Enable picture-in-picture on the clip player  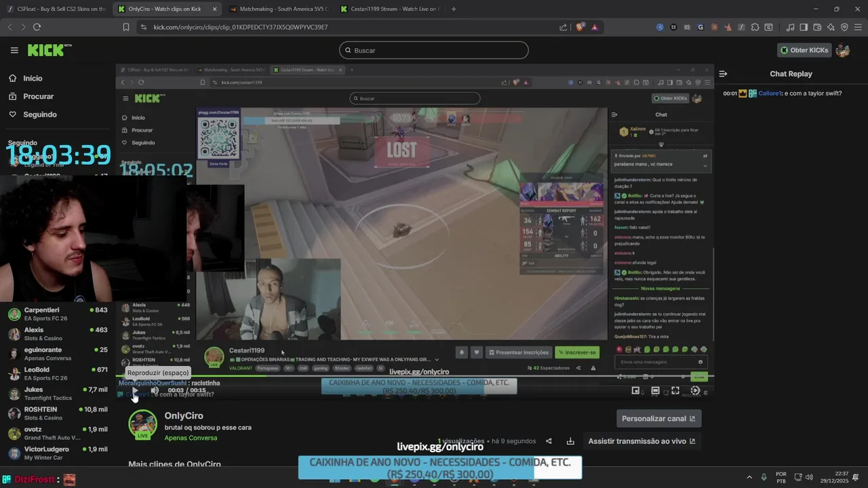tap(635, 390)
